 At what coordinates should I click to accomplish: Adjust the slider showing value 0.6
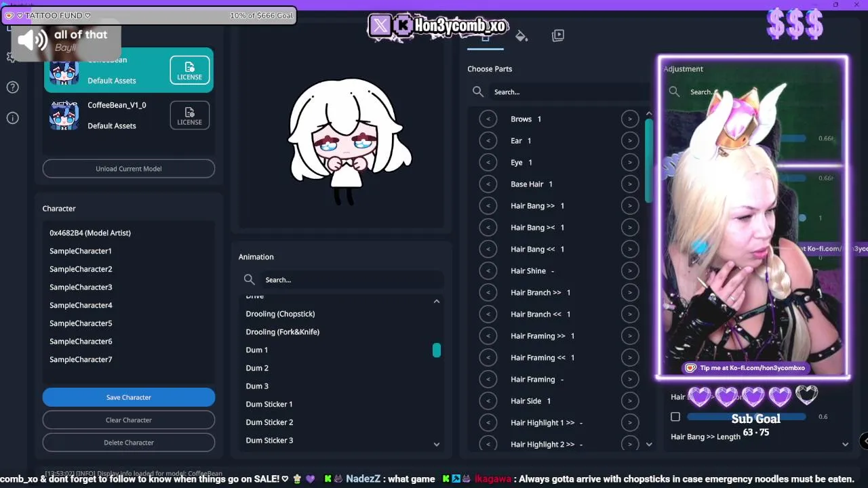pos(747,417)
